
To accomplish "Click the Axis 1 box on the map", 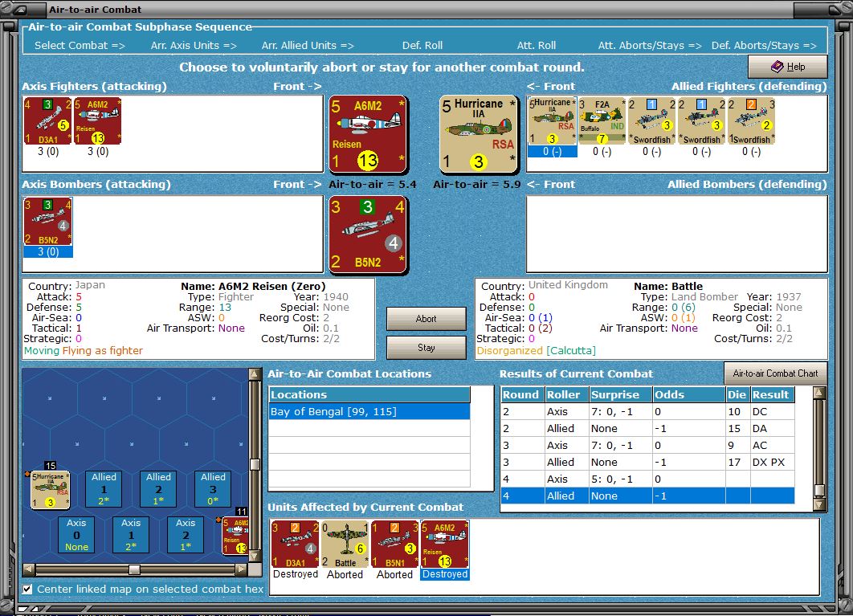I will (131, 534).
